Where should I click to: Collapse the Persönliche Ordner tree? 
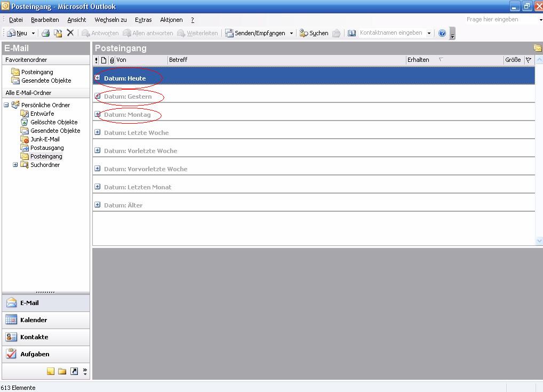tap(6, 105)
